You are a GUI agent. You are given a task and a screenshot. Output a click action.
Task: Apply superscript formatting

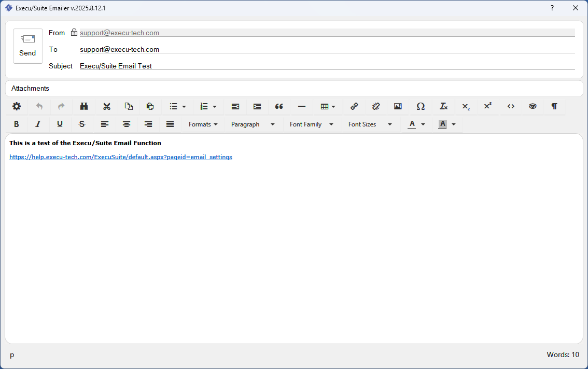tap(487, 106)
